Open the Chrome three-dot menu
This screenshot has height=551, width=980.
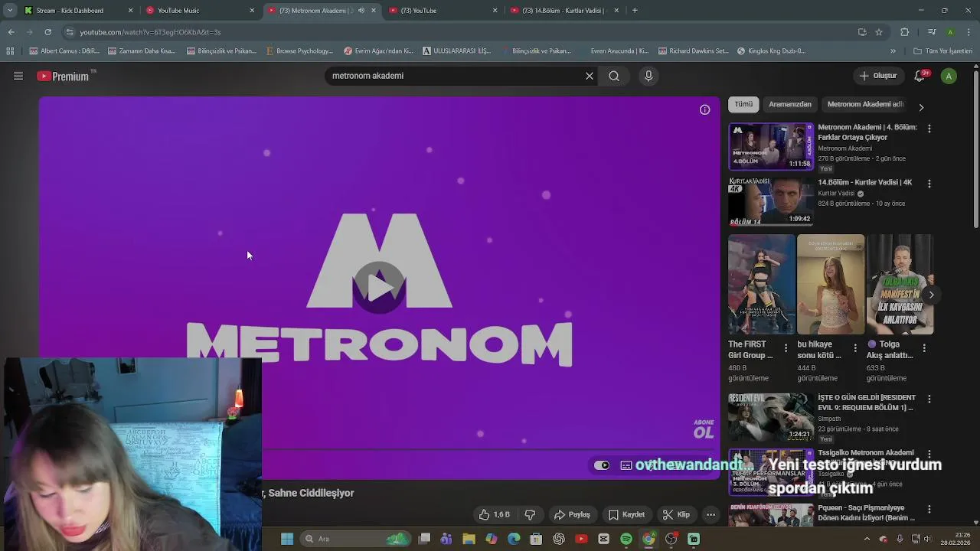(969, 32)
